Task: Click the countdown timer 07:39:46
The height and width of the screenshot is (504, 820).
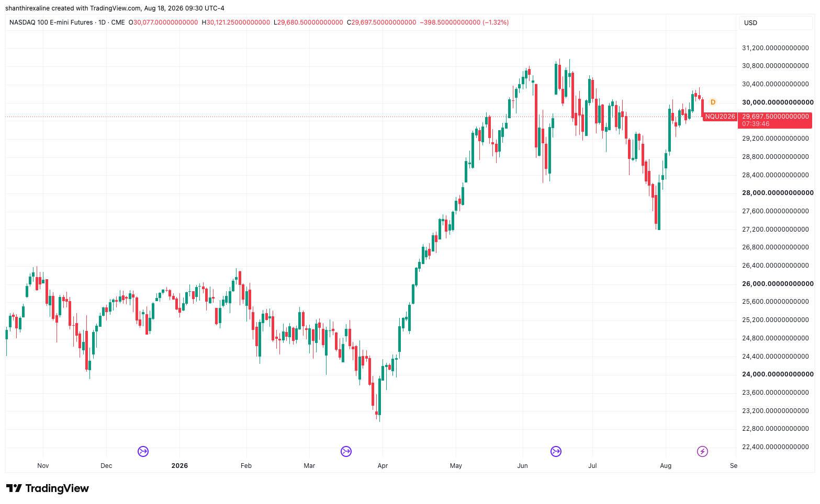Action: (756, 124)
